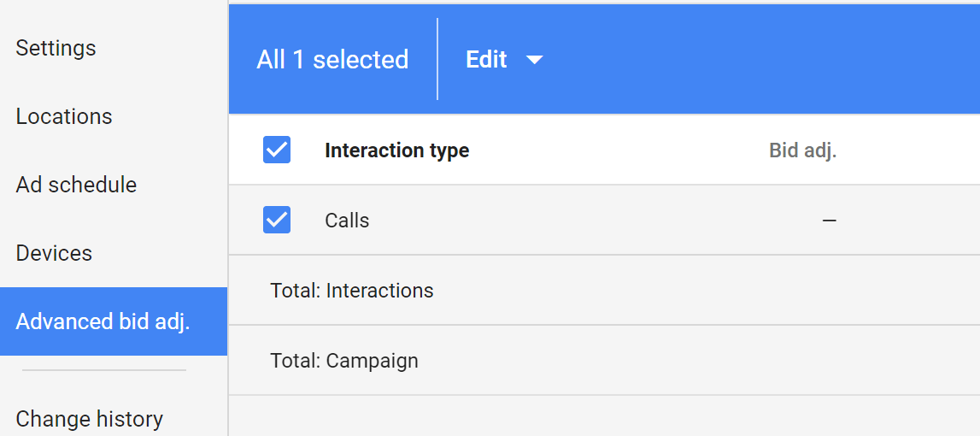
Task: Open the Edit dropdown menu
Action: coord(487,60)
